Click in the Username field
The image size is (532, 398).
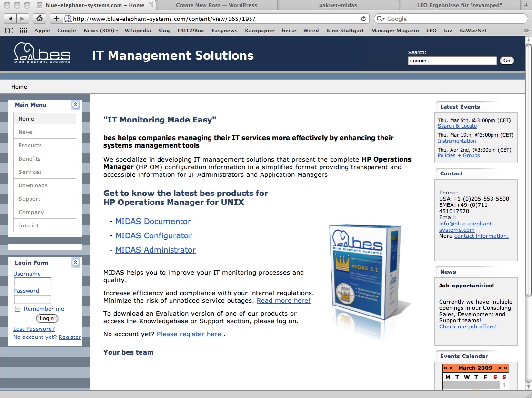coord(32,282)
